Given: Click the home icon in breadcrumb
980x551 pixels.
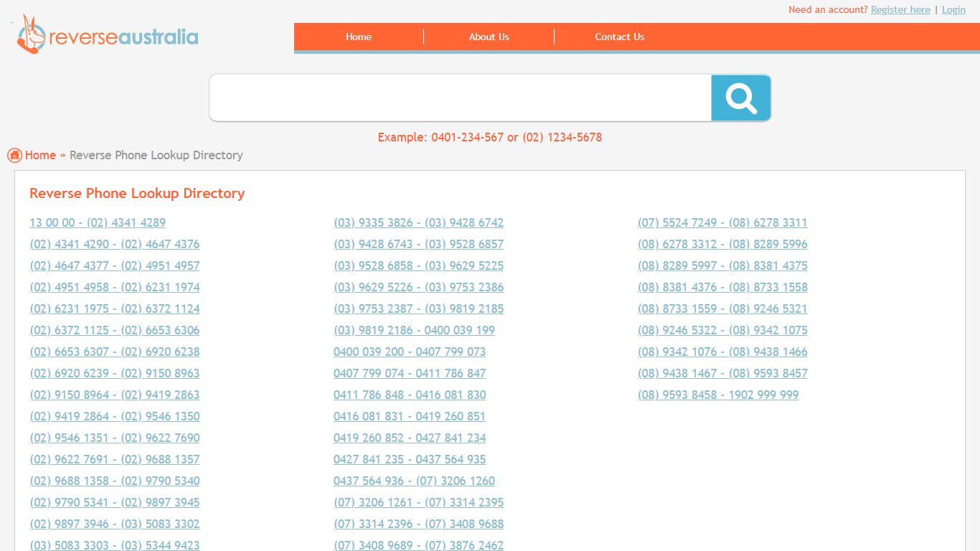Looking at the screenshot, I should point(14,155).
